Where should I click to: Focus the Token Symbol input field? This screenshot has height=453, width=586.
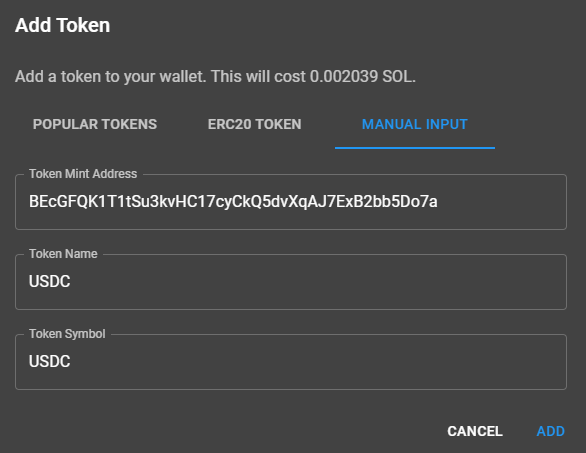tap(291, 362)
